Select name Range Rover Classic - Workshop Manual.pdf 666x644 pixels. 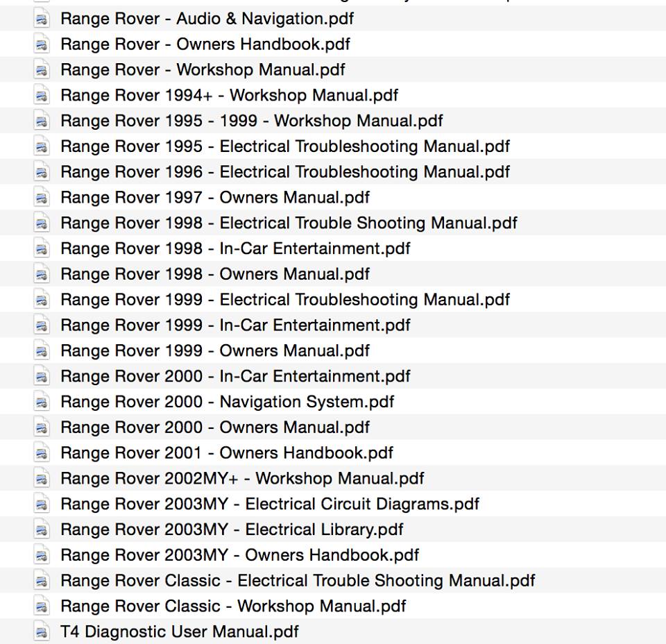[234, 607]
